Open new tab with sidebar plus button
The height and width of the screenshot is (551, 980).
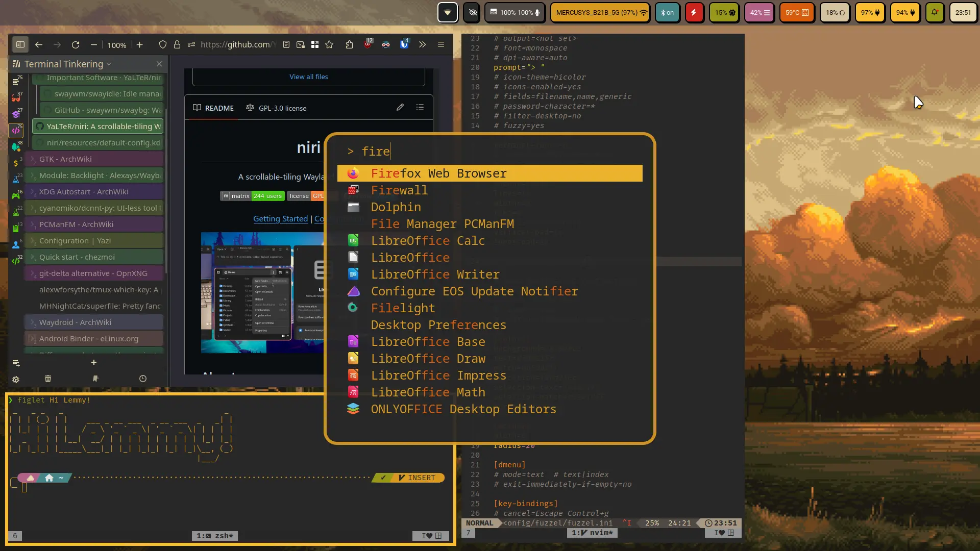[x=93, y=362]
